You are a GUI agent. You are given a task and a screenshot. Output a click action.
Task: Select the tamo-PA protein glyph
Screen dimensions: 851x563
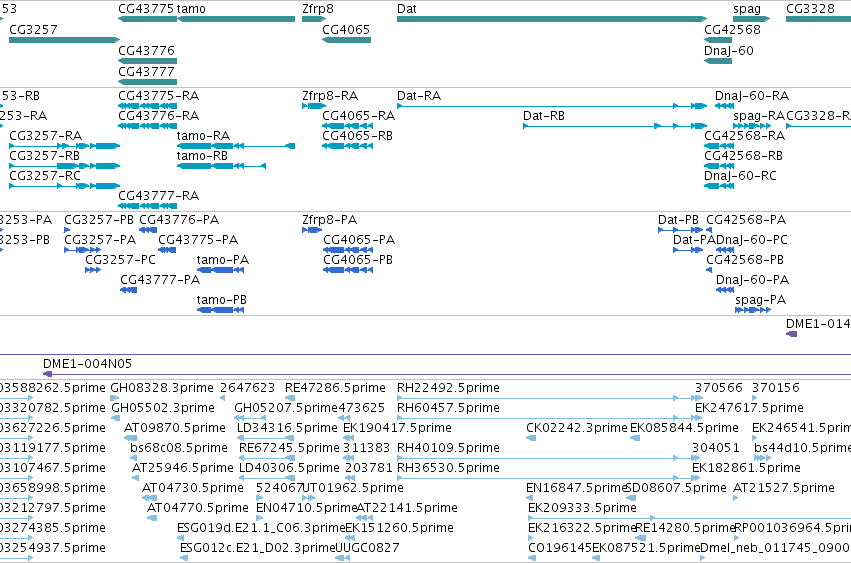click(x=220, y=270)
